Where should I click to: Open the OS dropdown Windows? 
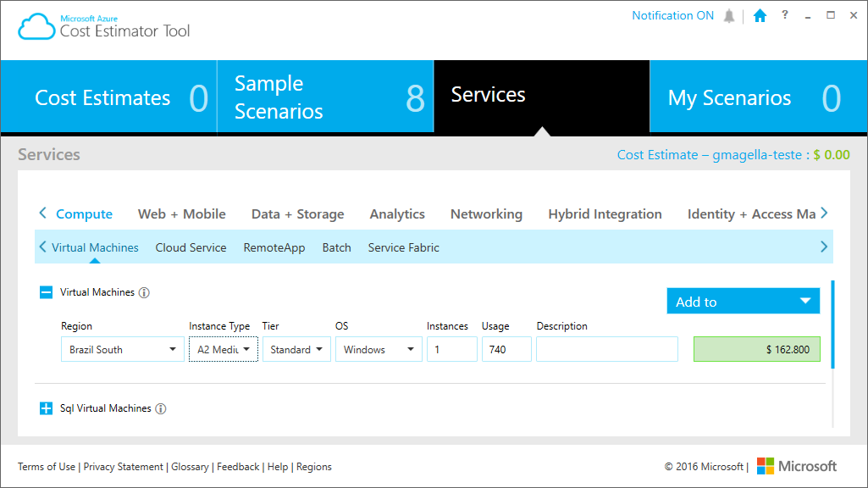coord(379,350)
